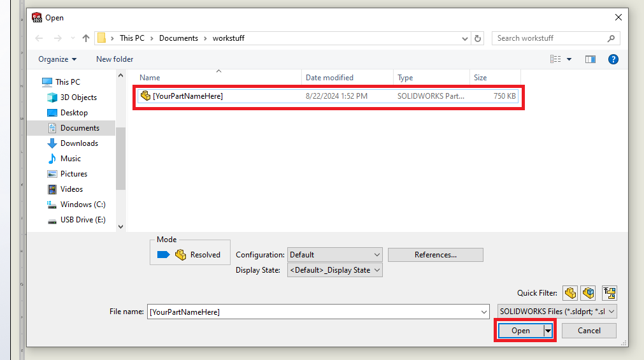Click the Resolved mode part icon
Viewport: 644px width, 360px height.
[x=180, y=255]
